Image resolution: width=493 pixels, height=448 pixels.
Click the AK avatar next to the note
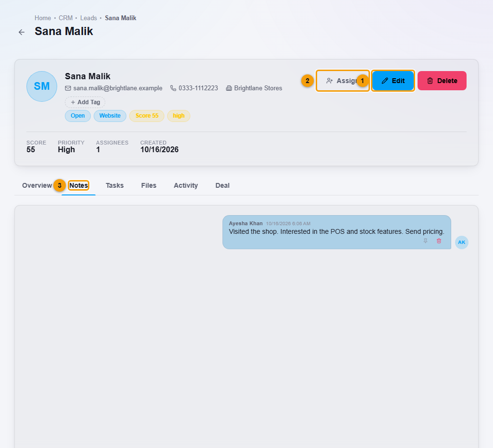(462, 242)
